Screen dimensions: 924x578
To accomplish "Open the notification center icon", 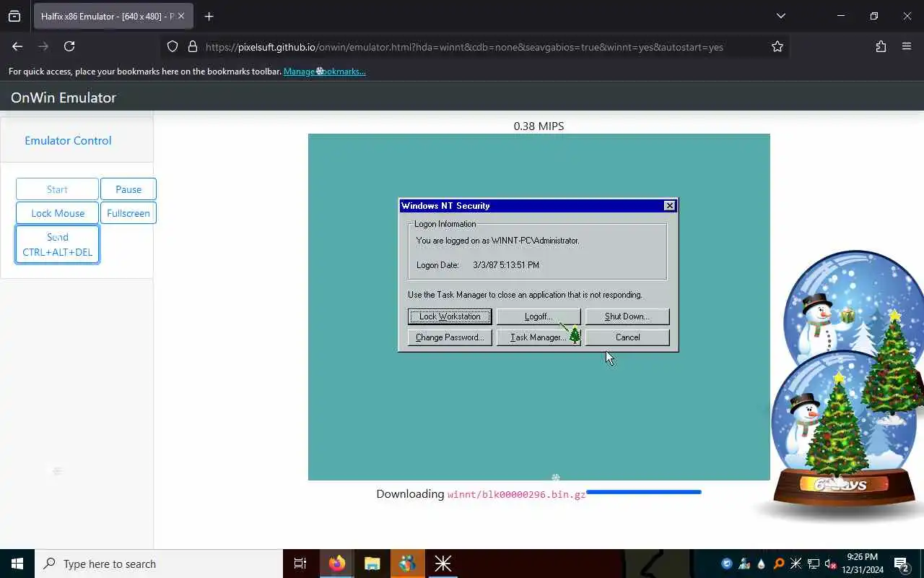I will click(901, 564).
